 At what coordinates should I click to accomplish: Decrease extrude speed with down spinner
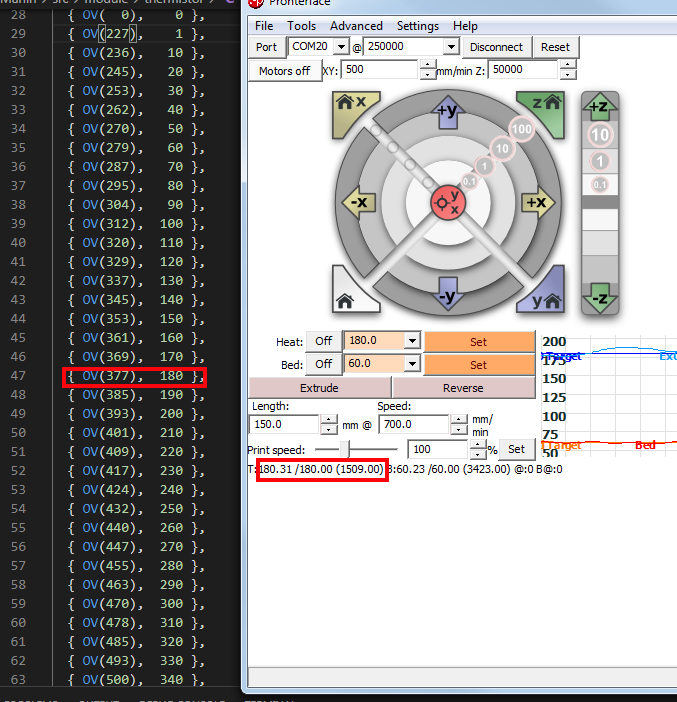pos(458,429)
